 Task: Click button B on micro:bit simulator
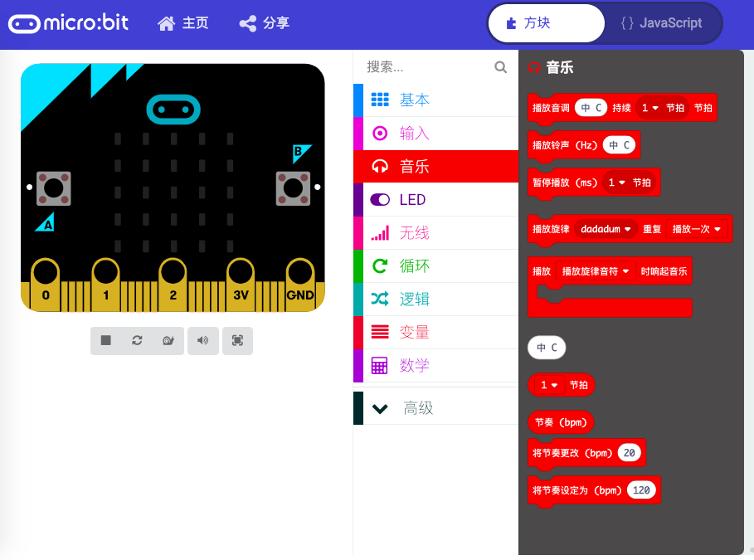point(293,188)
